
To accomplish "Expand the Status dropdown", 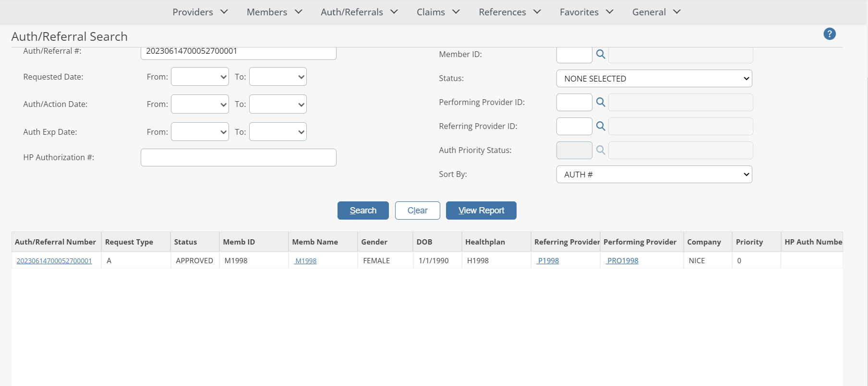I will tap(654, 79).
